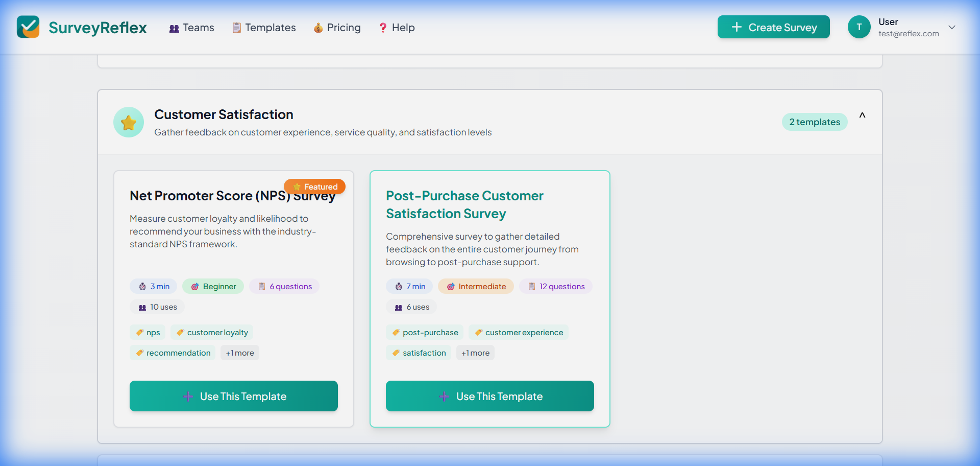Select the customer experience tag
The image size is (980, 466).
tap(519, 333)
